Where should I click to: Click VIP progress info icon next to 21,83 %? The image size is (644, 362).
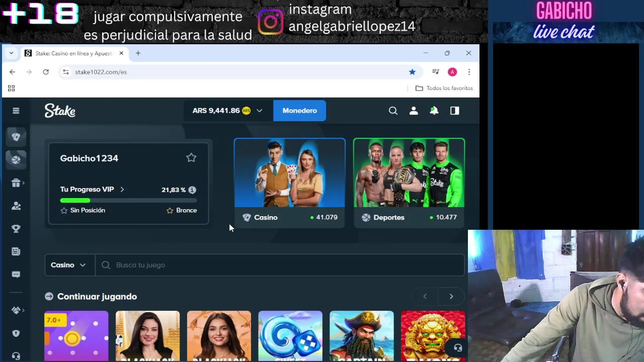pyautogui.click(x=192, y=190)
